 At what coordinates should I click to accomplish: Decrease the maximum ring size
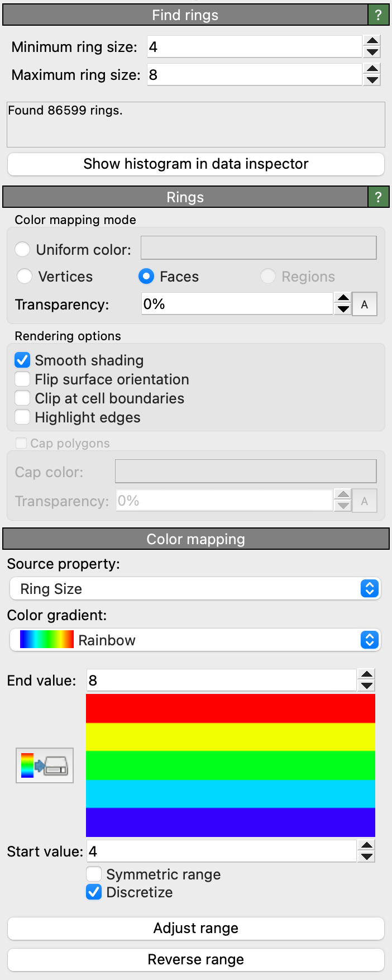372,80
